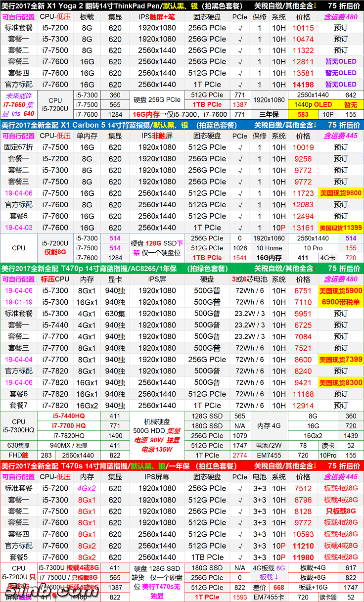Click the italic price 12083
This screenshot has height=602, width=364.
(x=303, y=205)
